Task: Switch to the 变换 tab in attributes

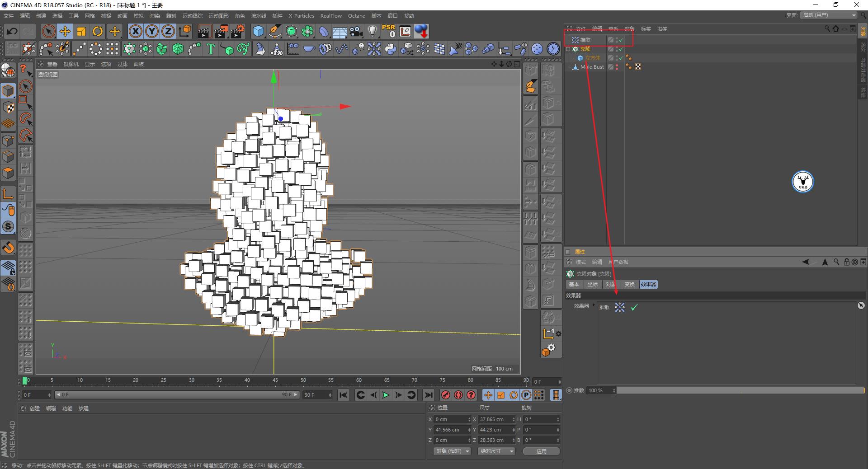Action: click(x=629, y=284)
